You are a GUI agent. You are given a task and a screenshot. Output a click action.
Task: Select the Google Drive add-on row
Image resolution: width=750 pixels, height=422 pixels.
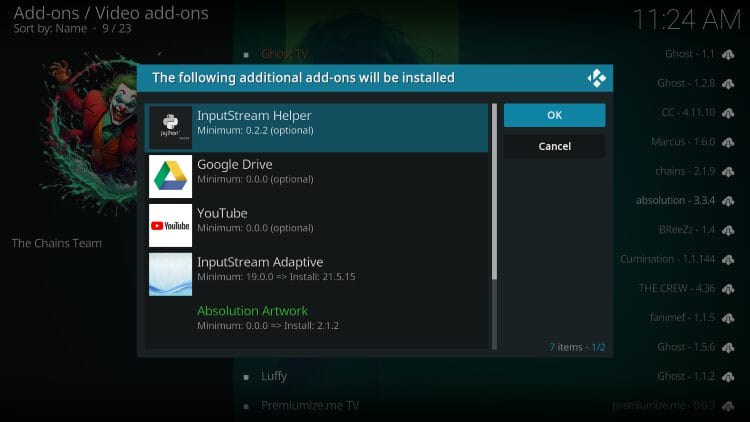point(317,177)
